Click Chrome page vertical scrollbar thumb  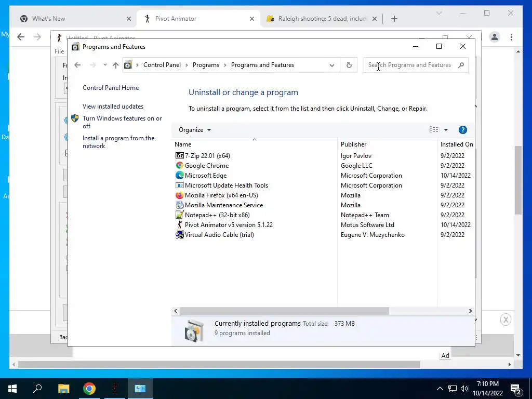(518, 180)
